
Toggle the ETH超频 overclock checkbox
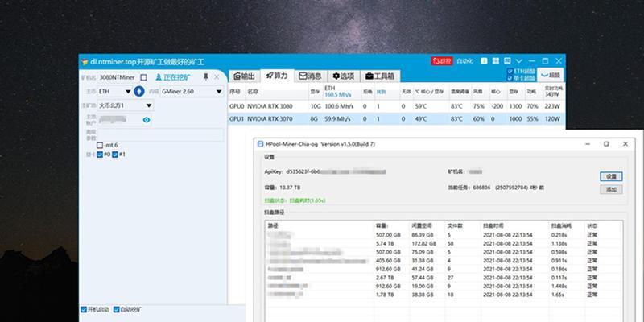click(x=510, y=71)
